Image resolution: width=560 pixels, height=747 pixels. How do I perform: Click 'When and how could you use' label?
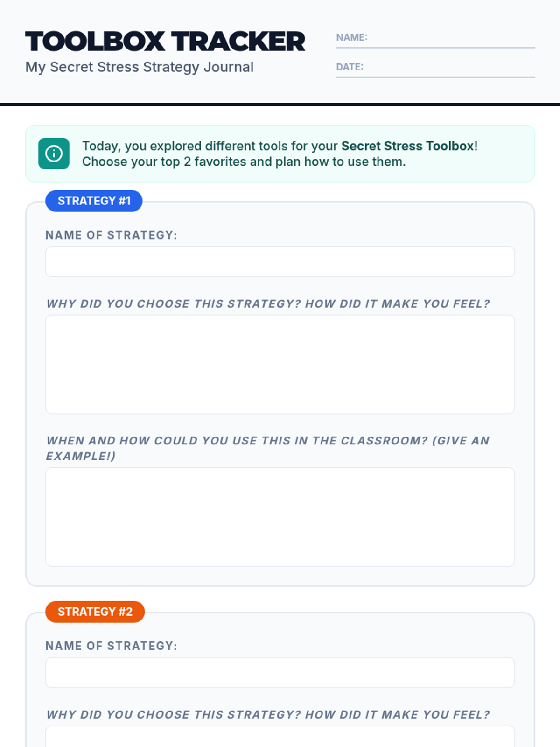click(x=268, y=441)
